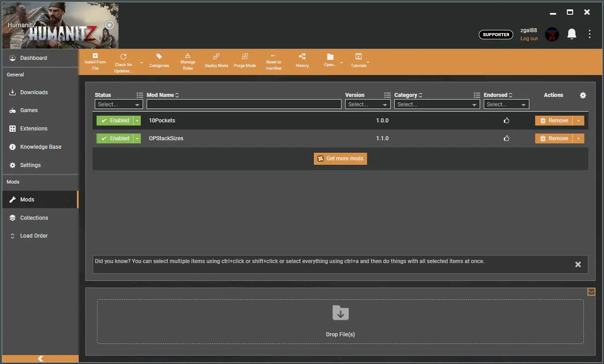This screenshot has width=604, height=364.
Task: Expand the Open... dropdown arrow
Action: click(342, 63)
